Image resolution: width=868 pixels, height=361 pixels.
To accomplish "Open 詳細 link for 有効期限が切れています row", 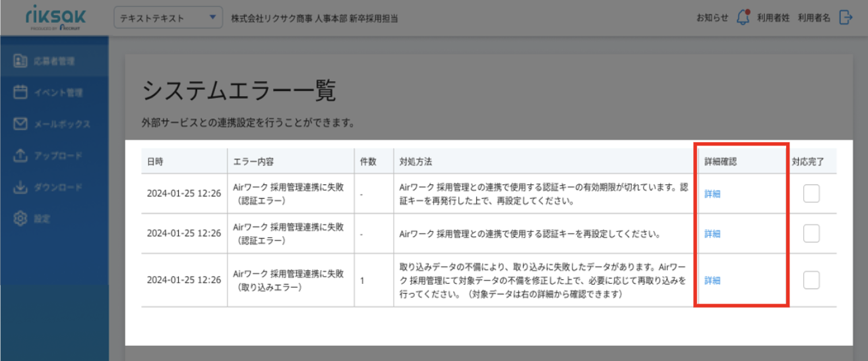I will tap(712, 194).
